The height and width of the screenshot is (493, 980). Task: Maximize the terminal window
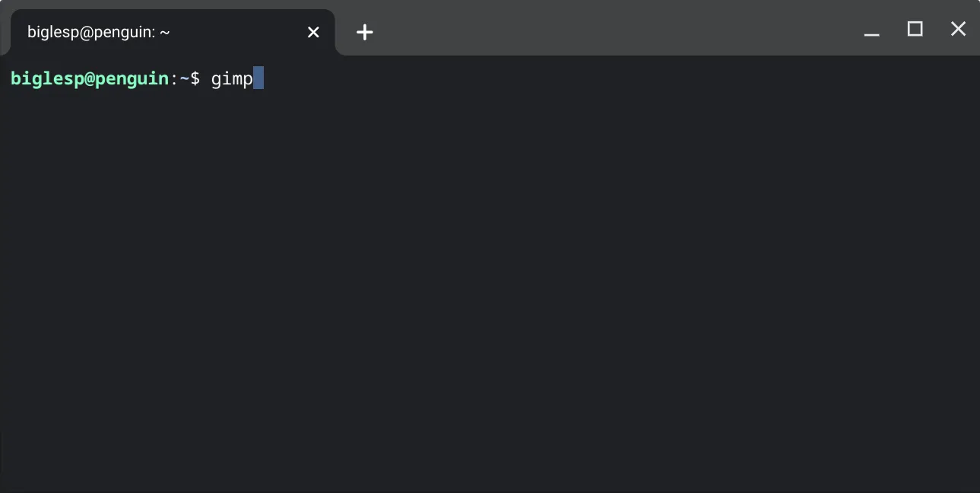point(915,29)
